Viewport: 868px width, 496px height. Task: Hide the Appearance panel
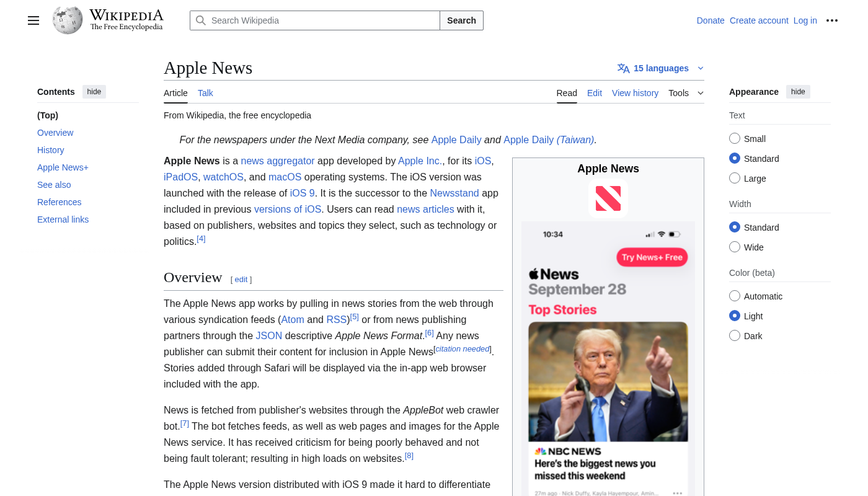[x=798, y=92]
